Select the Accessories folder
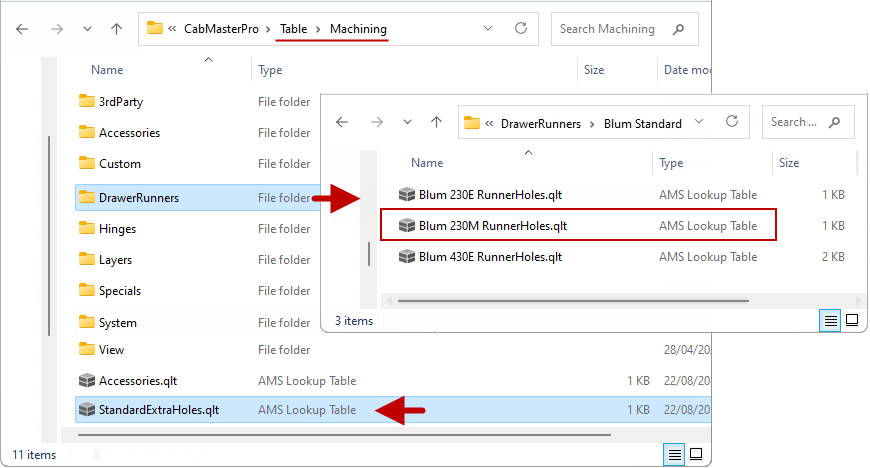This screenshot has width=870, height=468. pyautogui.click(x=129, y=133)
